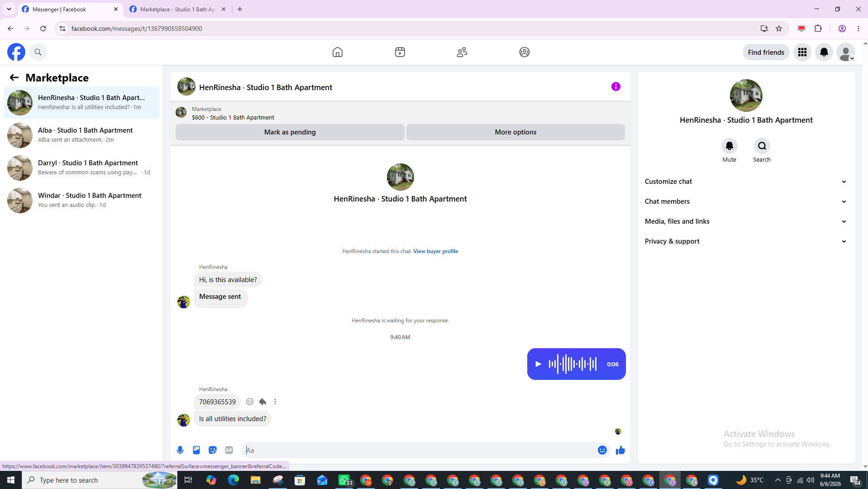The height and width of the screenshot is (489, 868).
Task: Search in conversation using Search icon
Action: (x=762, y=146)
